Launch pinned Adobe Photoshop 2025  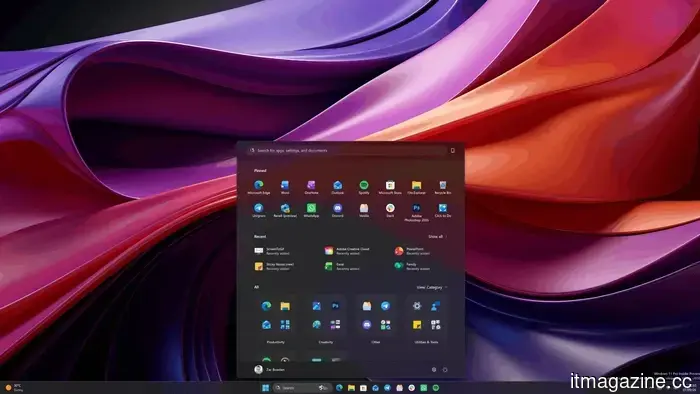coord(417,212)
